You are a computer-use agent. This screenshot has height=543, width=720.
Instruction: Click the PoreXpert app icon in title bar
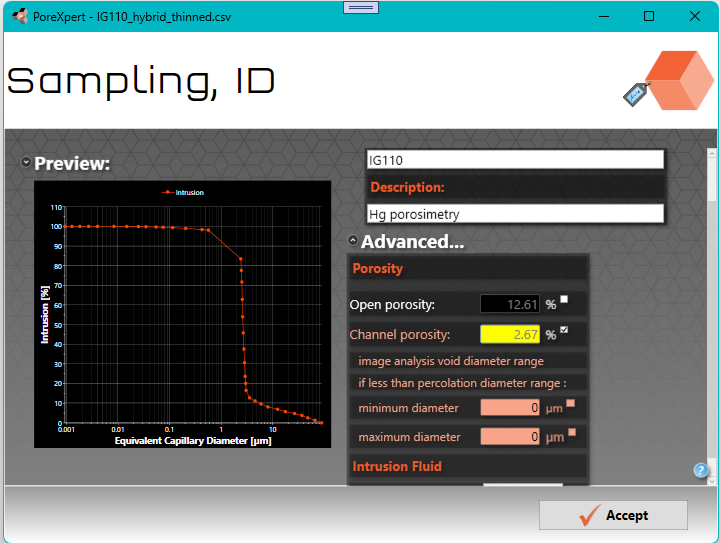point(20,17)
